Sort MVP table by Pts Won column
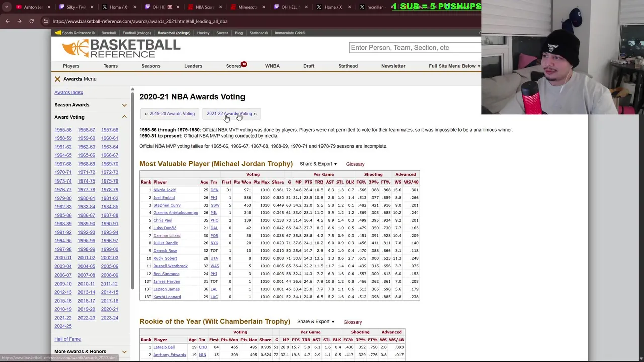 pyautogui.click(x=242, y=182)
